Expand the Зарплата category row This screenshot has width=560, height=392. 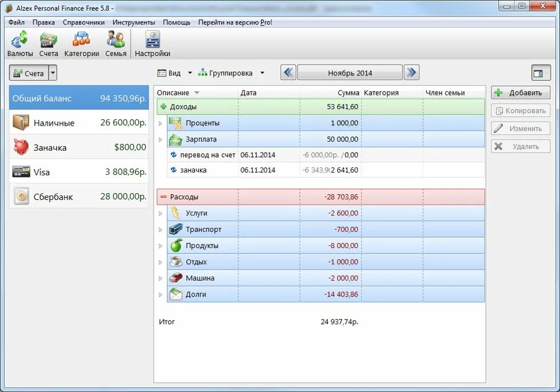(x=161, y=139)
